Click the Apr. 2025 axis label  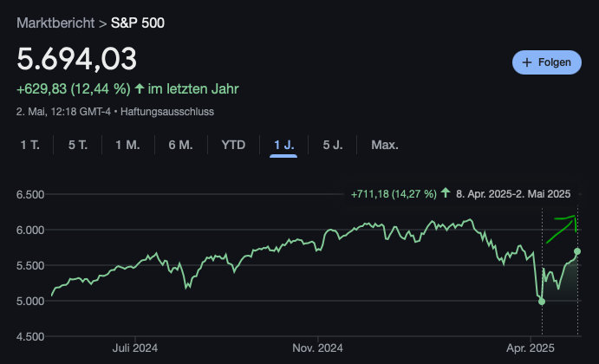tap(531, 348)
